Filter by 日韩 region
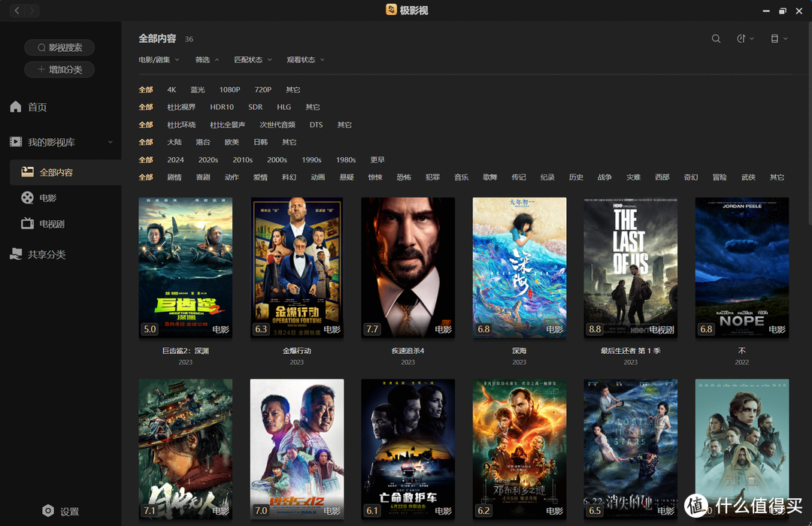 pyautogui.click(x=260, y=142)
